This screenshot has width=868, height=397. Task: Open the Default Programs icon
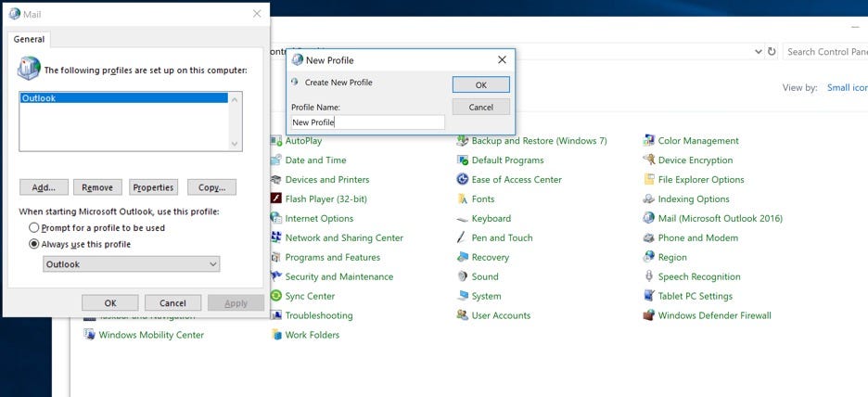463,160
